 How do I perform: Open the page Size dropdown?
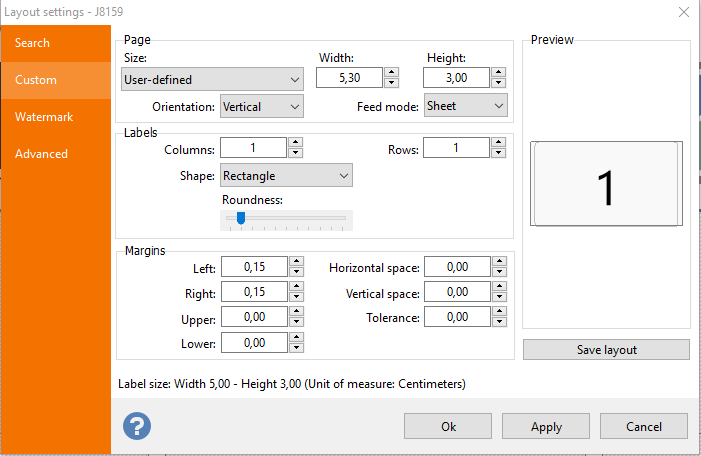click(x=212, y=80)
